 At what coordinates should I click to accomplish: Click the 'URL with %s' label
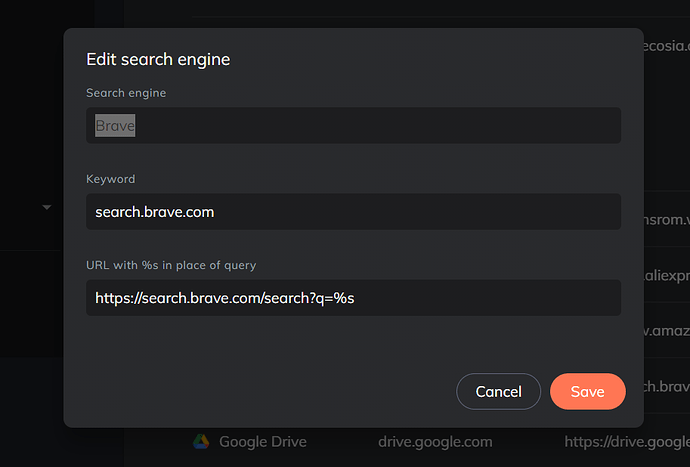tap(171, 265)
